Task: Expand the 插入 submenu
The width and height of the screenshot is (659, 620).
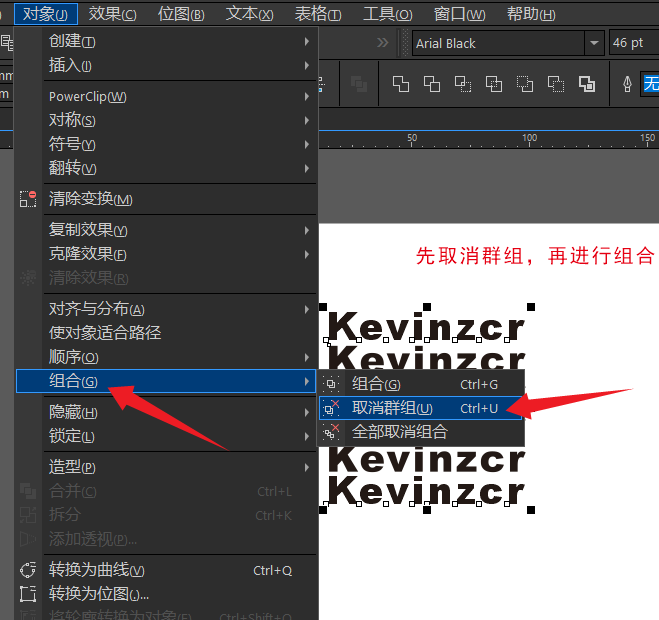Action: pos(307,65)
